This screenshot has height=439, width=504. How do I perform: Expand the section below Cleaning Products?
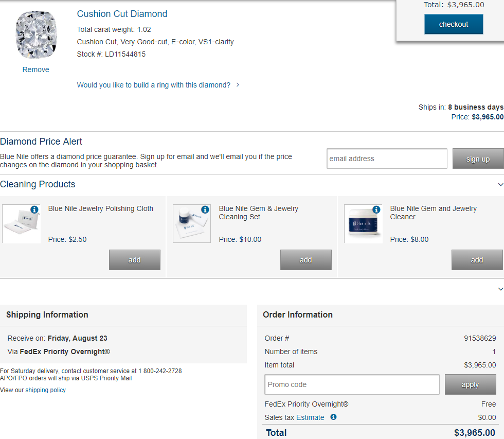[x=500, y=289]
